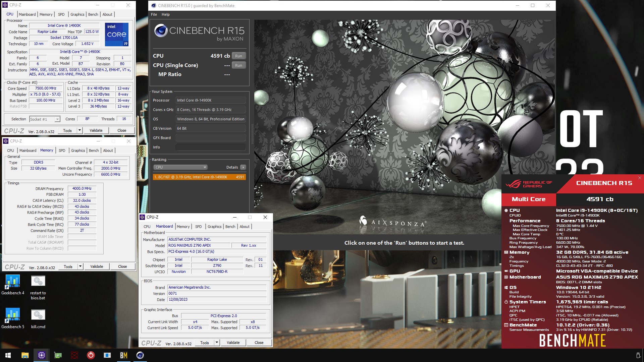Click the Cinebench taskbar icon
Screen dimensions: 644x362
coord(140,355)
